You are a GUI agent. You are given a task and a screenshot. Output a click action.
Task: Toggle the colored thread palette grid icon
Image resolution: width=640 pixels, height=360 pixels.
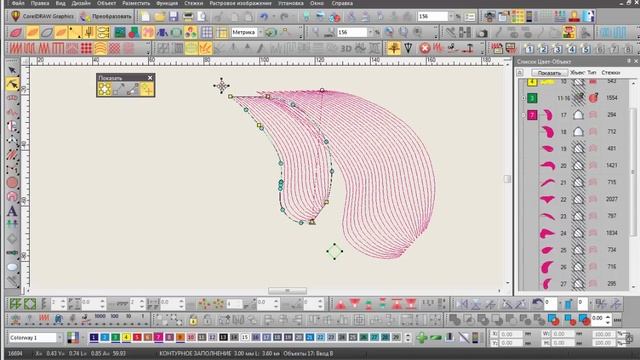click(518, 17)
